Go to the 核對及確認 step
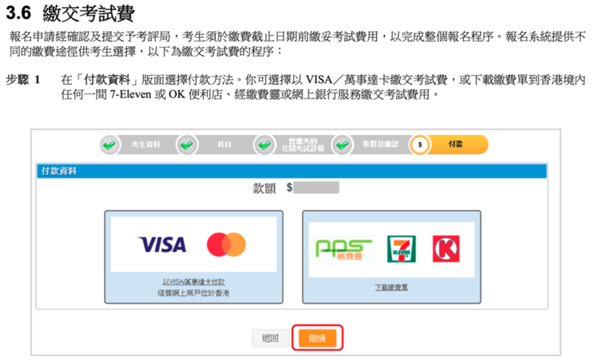This screenshot has height=364, width=594. [x=381, y=144]
